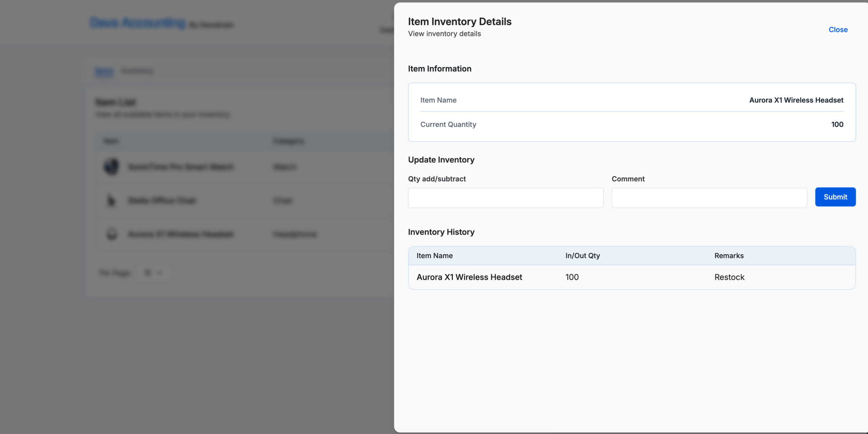The height and width of the screenshot is (434, 868).
Task: Select the Restock remark in history row
Action: click(x=729, y=277)
